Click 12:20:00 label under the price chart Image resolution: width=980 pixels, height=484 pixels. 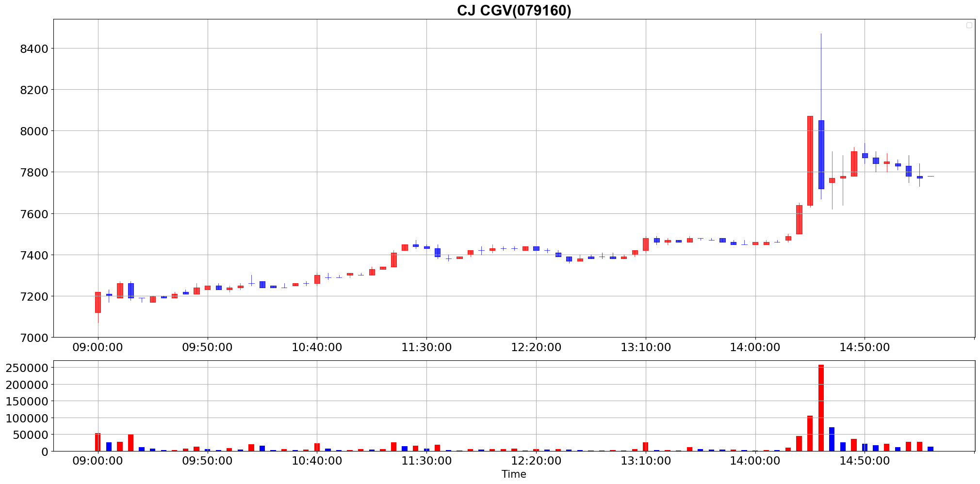[536, 347]
